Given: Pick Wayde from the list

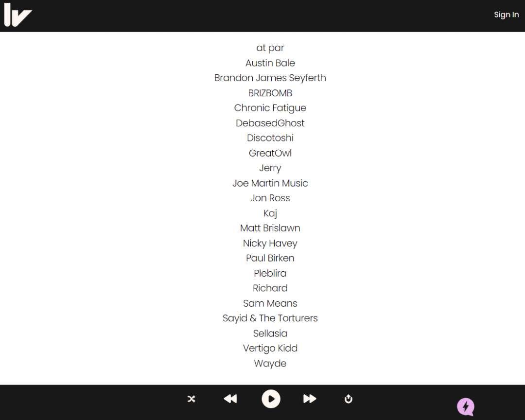Looking at the screenshot, I should coord(270,364).
